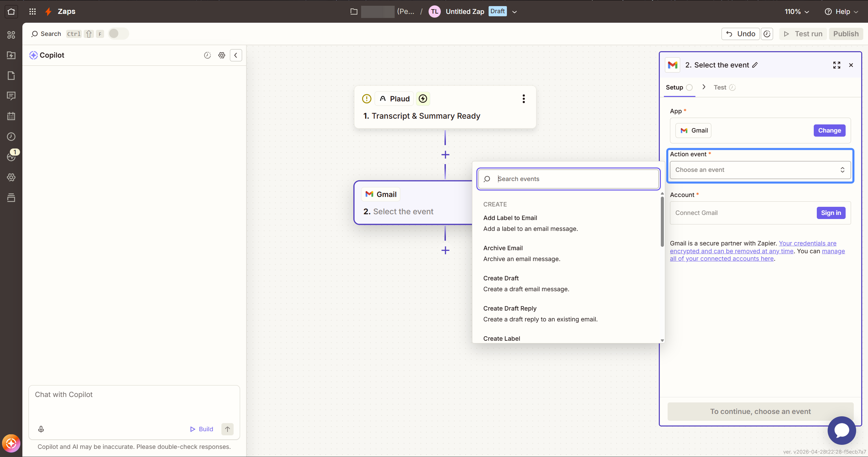Add a step below the Gmail step
Image resolution: width=868 pixels, height=457 pixels.
click(445, 251)
